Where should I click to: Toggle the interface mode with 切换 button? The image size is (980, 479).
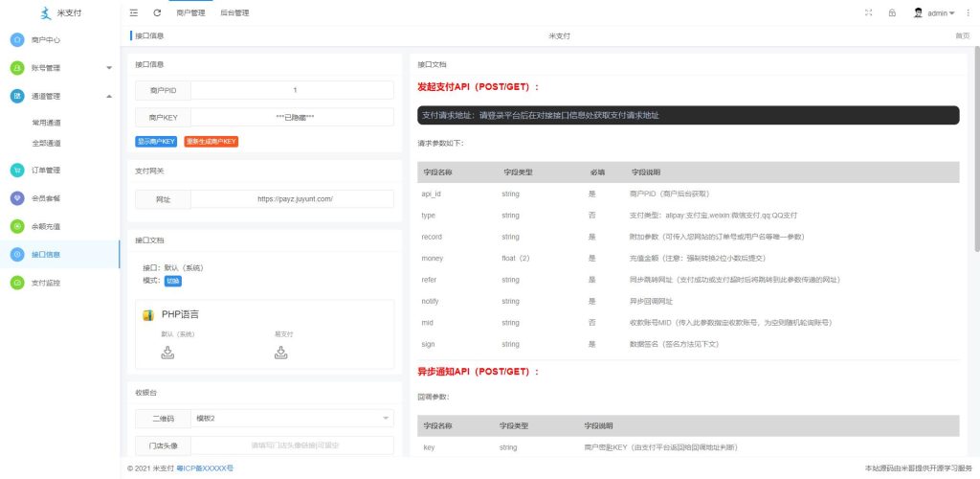point(173,281)
